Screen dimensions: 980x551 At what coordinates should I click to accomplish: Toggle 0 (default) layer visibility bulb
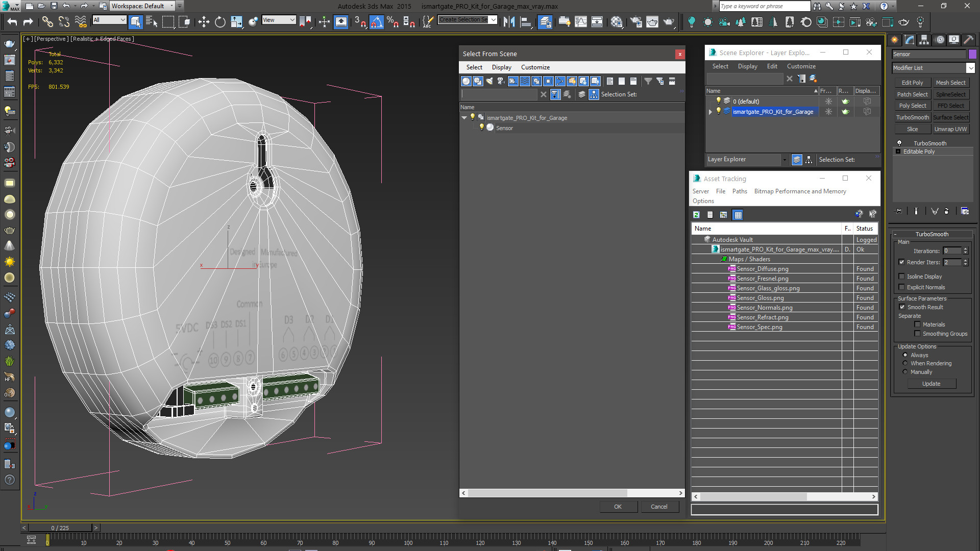[x=719, y=101]
